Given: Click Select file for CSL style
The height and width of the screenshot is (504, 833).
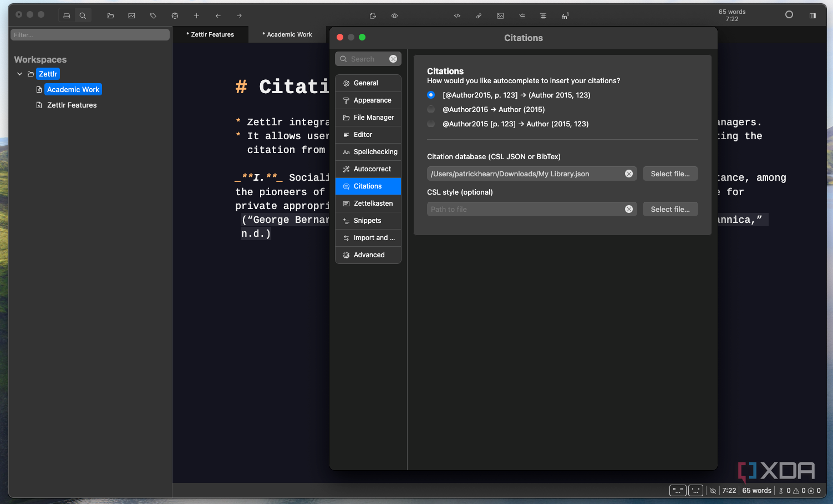Looking at the screenshot, I should click(x=670, y=209).
